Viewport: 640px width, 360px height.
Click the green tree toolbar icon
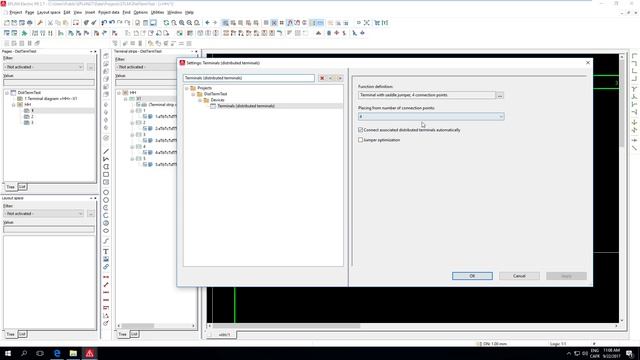[x=24, y=33]
